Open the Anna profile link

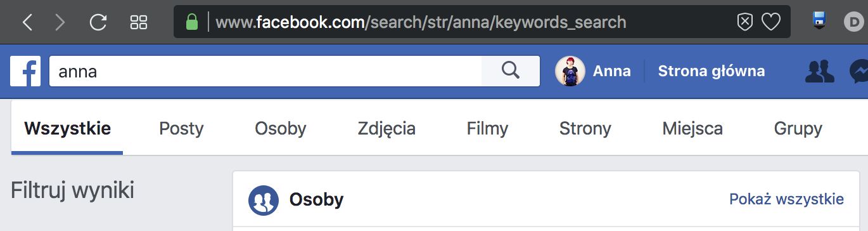(x=611, y=71)
